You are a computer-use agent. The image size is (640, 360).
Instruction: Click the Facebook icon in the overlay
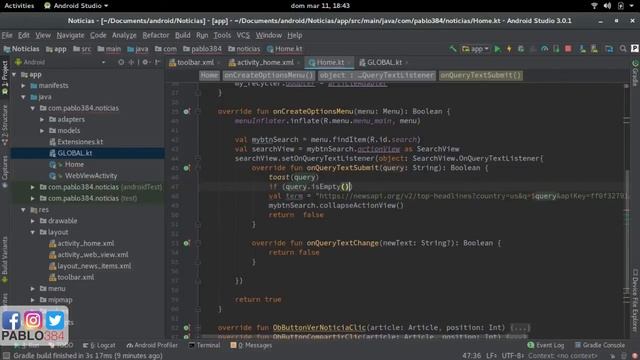[x=11, y=320]
